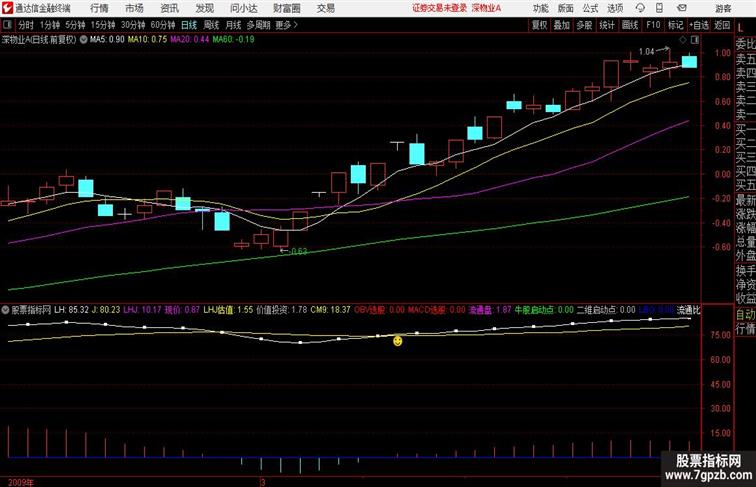Click the 2009年 date label on the time axis
The image size is (756, 487).
(x=21, y=482)
